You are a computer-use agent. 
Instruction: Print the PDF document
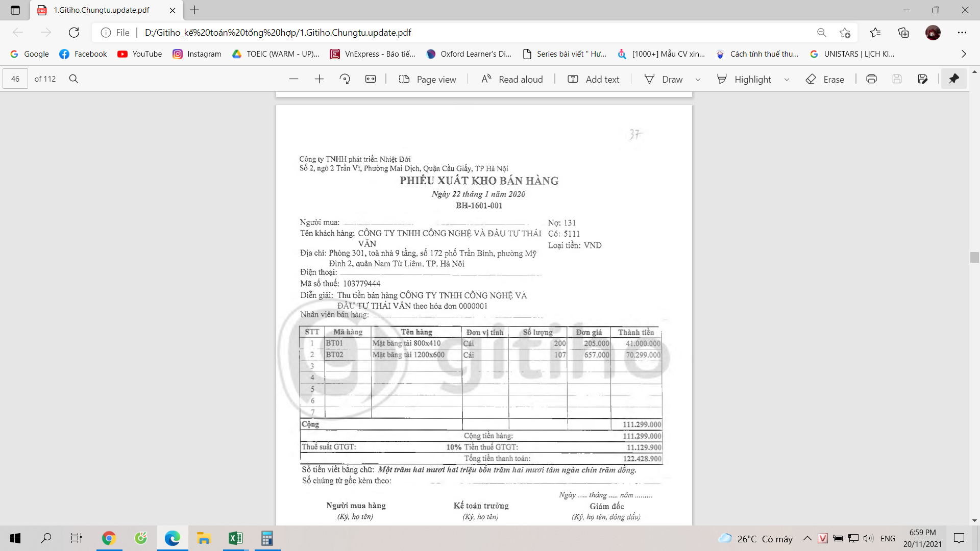coord(871,79)
